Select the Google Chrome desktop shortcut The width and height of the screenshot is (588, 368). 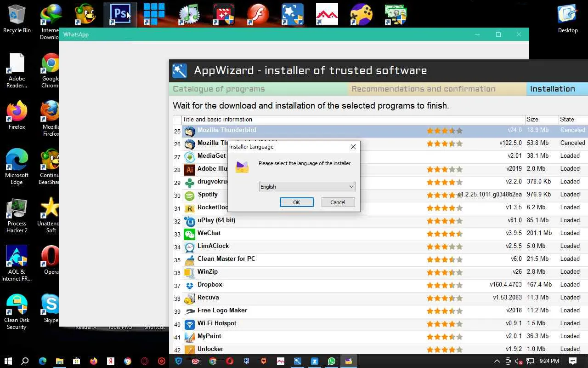(50, 70)
